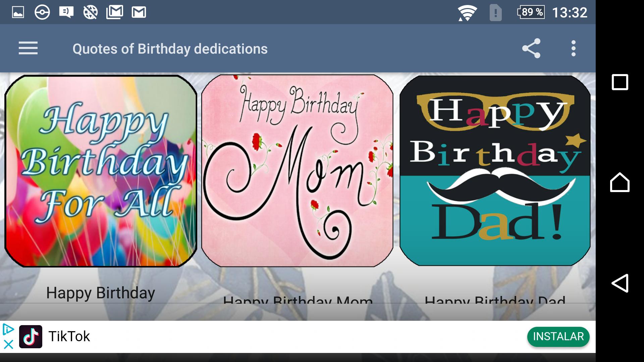Open the Happy Birthday For All card
The image size is (644, 362).
pyautogui.click(x=101, y=171)
